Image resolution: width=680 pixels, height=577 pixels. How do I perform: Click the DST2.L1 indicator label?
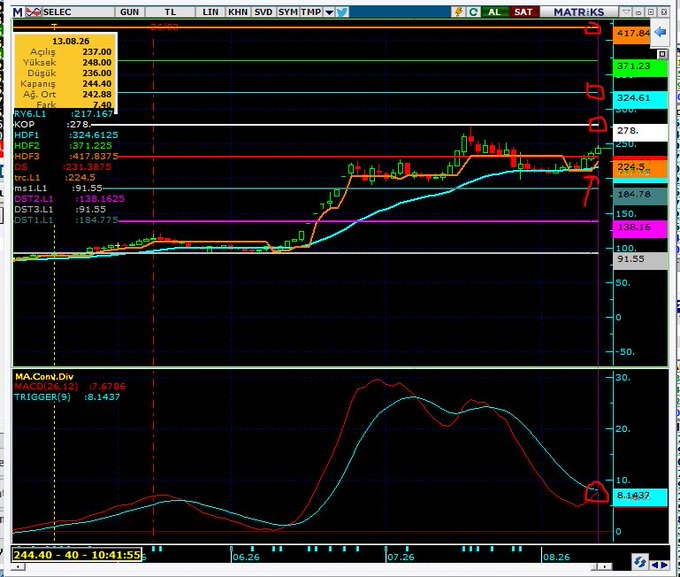coord(34,199)
